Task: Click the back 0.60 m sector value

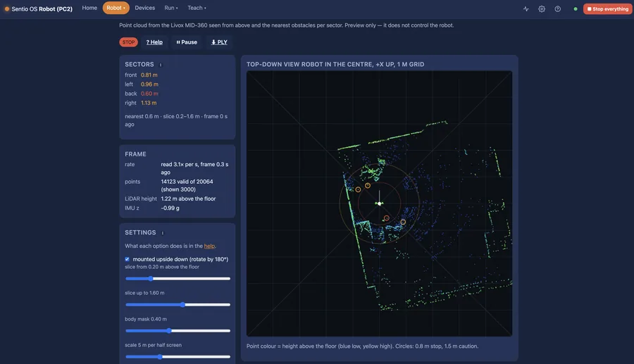Action: (149, 94)
